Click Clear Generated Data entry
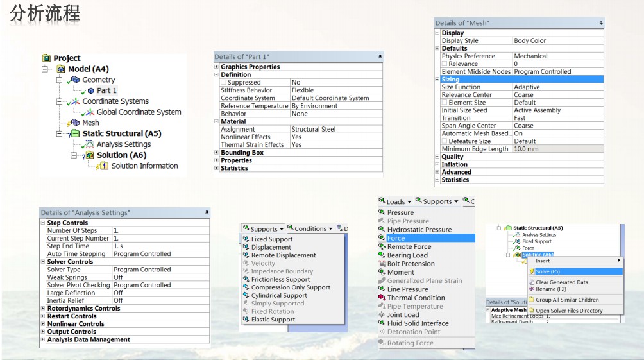This screenshot has height=360, width=644. [561, 282]
